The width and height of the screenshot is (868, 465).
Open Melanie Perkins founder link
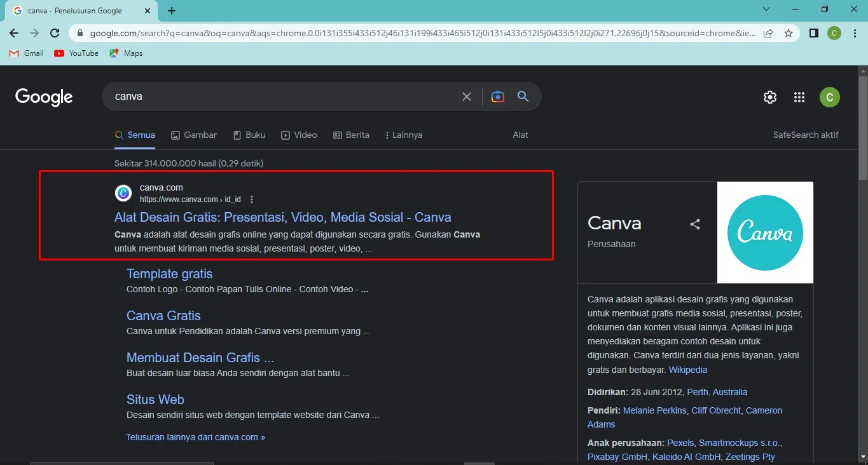tap(655, 410)
